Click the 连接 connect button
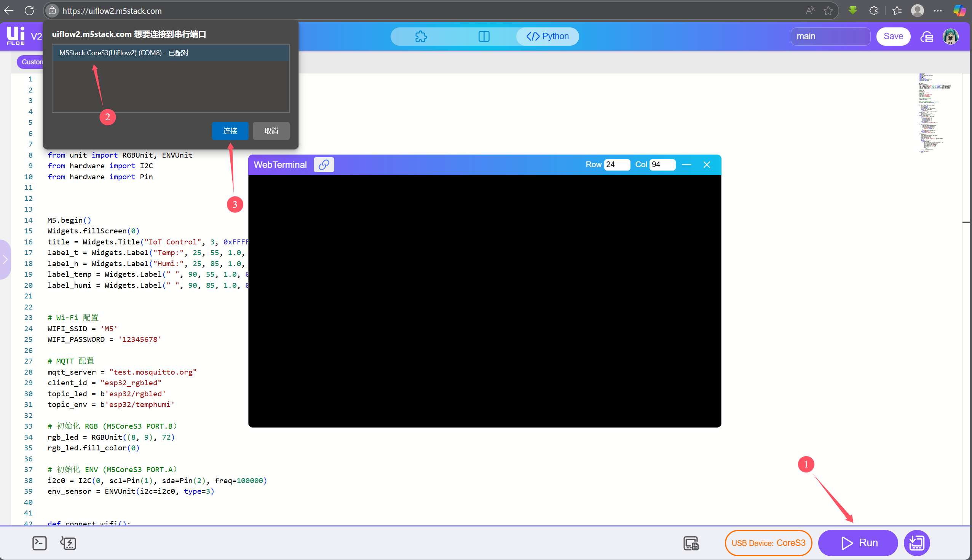Image resolution: width=972 pixels, height=560 pixels. (x=230, y=131)
